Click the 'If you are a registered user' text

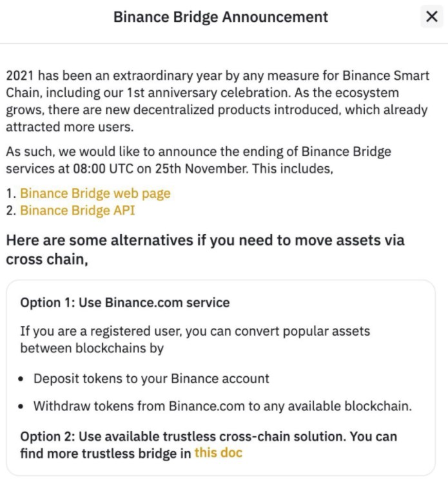pyautogui.click(x=195, y=339)
